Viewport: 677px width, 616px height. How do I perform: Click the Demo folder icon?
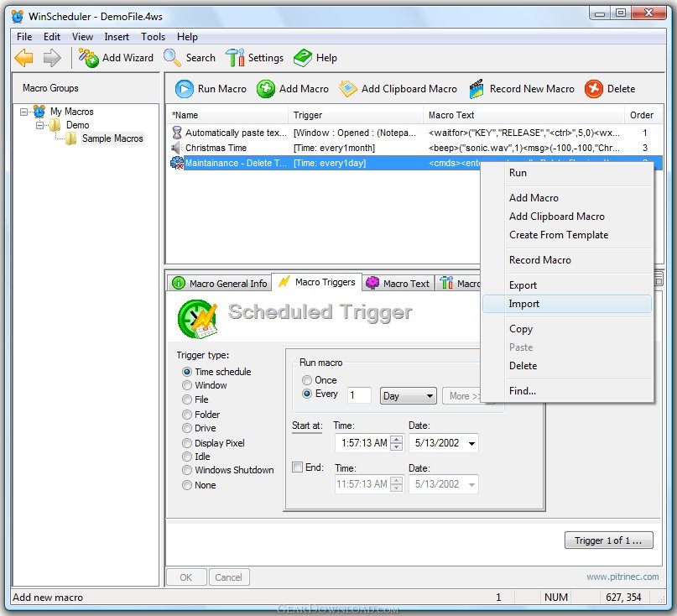(55, 125)
